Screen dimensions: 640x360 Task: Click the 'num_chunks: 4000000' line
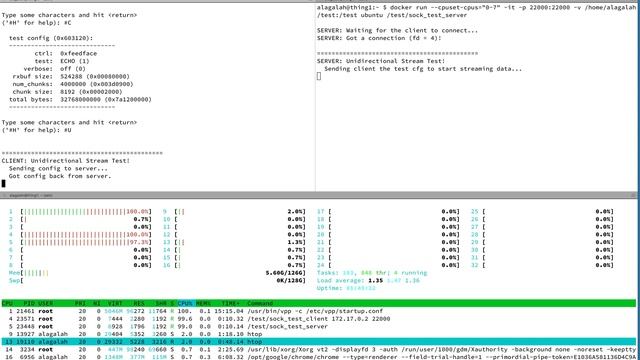pyautogui.click(x=73, y=84)
